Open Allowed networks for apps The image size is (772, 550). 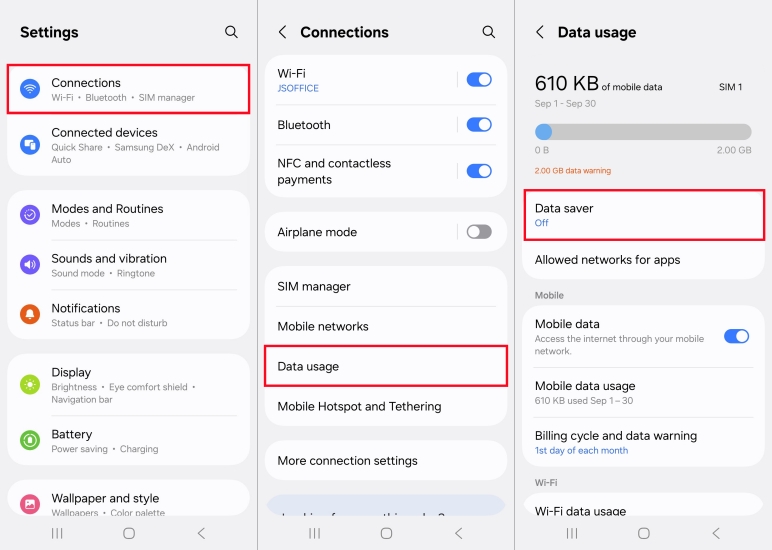(x=644, y=259)
